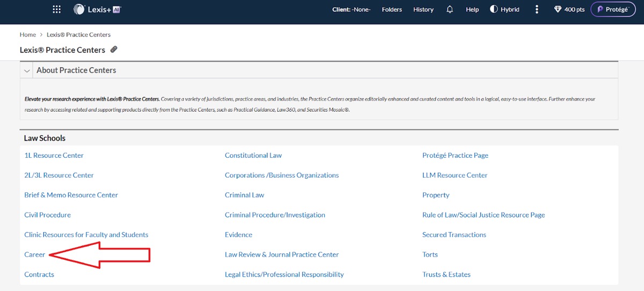
Task: Open History in the top bar
Action: 423,9
